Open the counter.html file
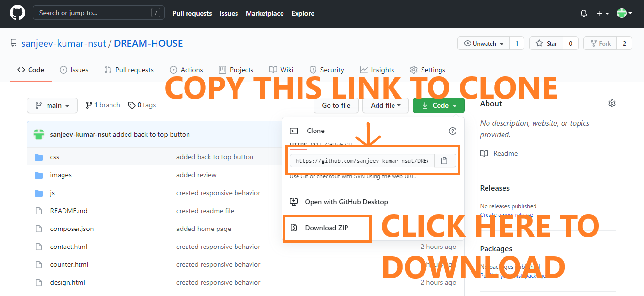The width and height of the screenshot is (644, 296). pyautogui.click(x=69, y=264)
